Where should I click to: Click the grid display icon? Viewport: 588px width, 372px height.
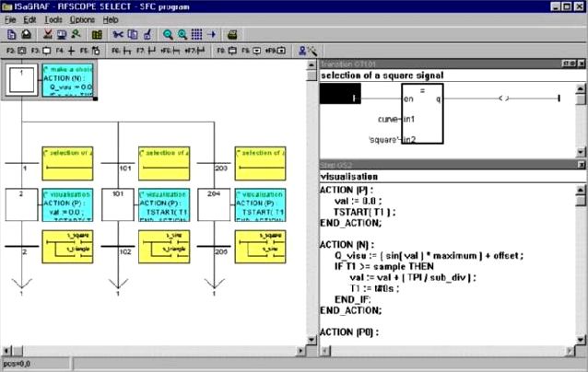(196, 34)
